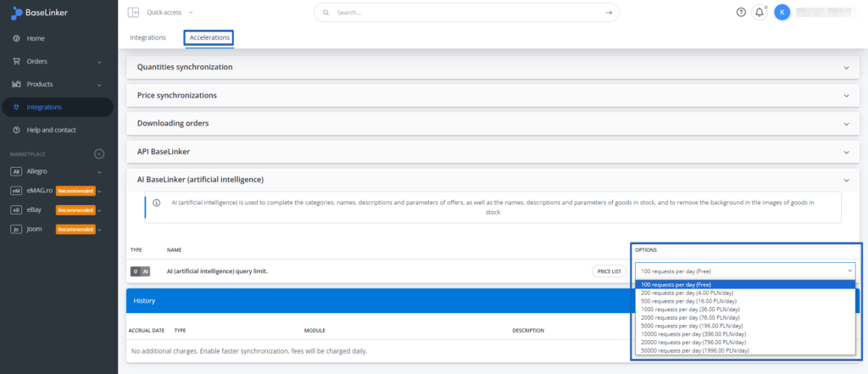Click the Orders cart icon
This screenshot has height=374, width=868.
(16, 61)
